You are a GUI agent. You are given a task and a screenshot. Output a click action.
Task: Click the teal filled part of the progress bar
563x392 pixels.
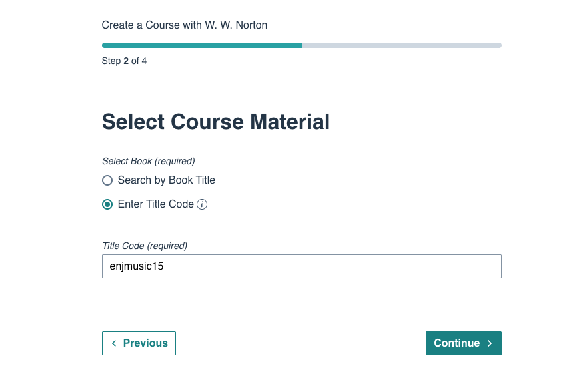pyautogui.click(x=201, y=45)
